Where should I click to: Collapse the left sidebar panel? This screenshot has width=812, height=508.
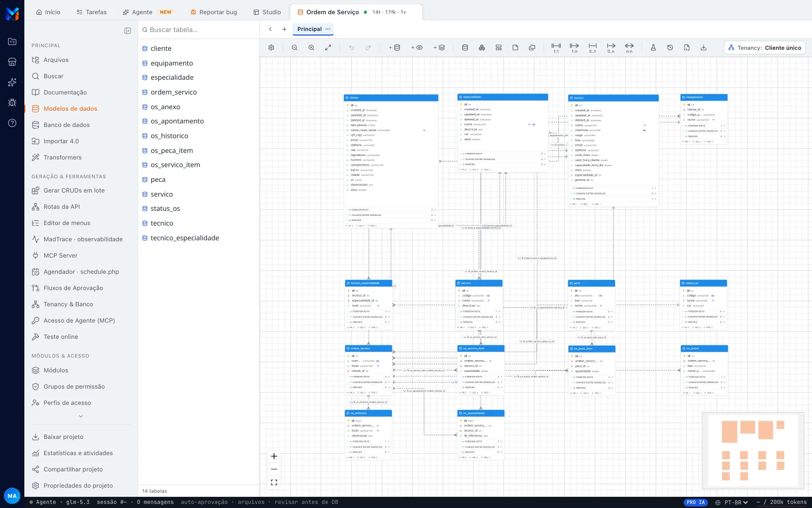[128, 30]
